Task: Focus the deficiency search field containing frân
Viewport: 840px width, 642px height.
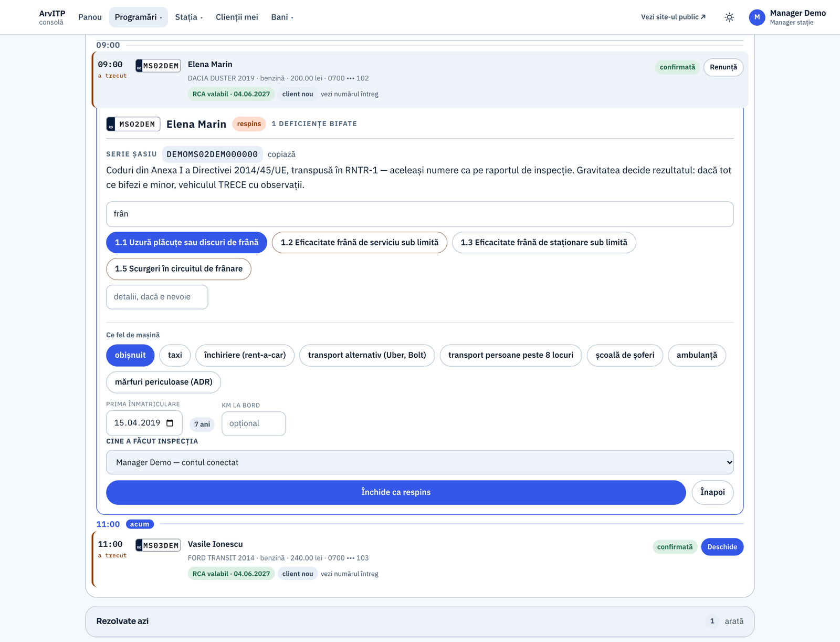Action: (420, 214)
